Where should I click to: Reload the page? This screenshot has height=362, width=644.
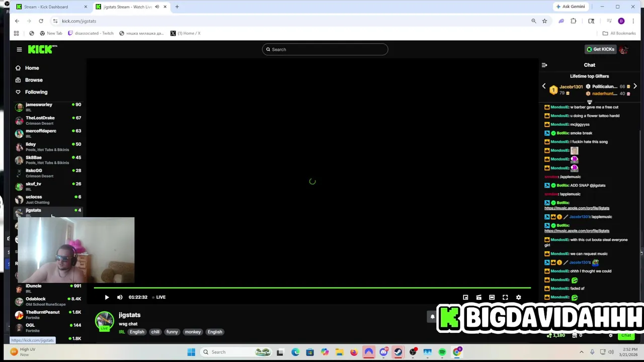point(41,21)
